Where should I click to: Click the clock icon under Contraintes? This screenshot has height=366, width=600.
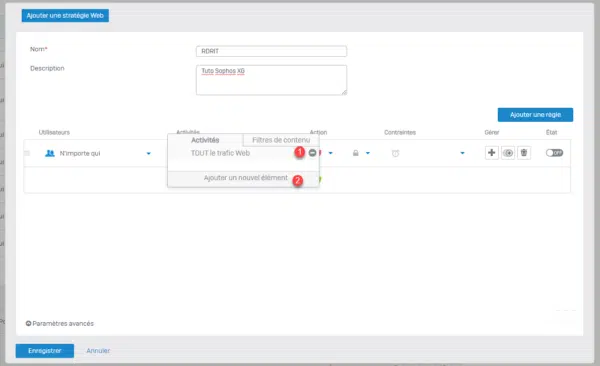click(x=395, y=153)
